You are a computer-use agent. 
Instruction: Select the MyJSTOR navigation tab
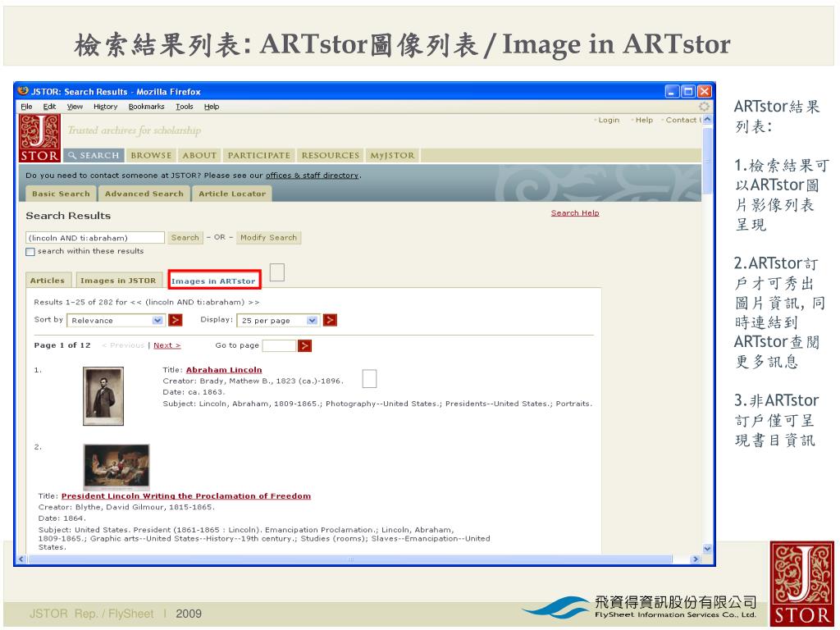(392, 155)
